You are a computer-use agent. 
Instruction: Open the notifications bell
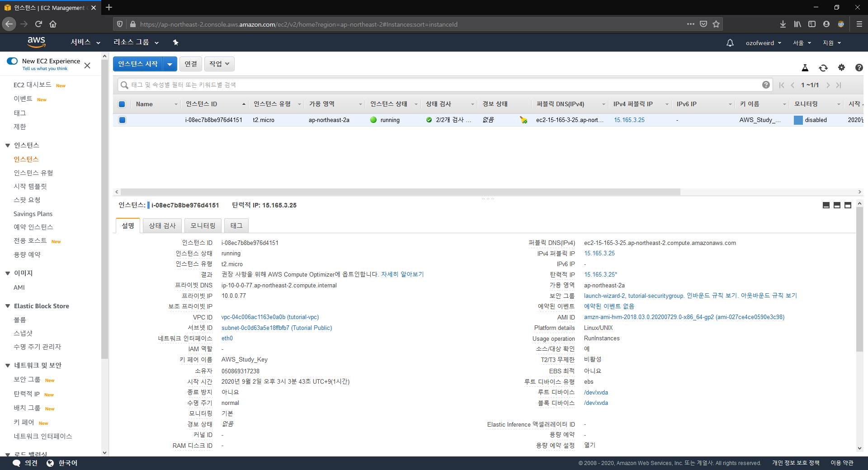730,43
